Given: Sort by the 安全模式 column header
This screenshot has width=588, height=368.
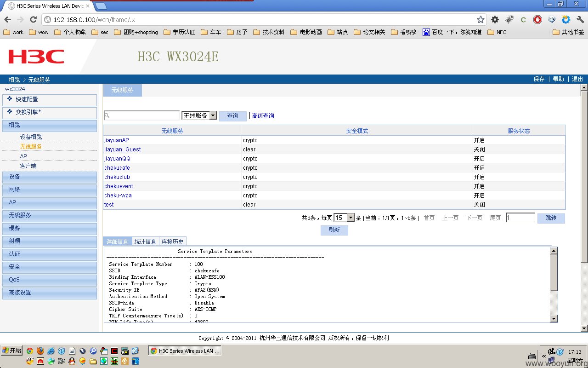Looking at the screenshot, I should (357, 131).
